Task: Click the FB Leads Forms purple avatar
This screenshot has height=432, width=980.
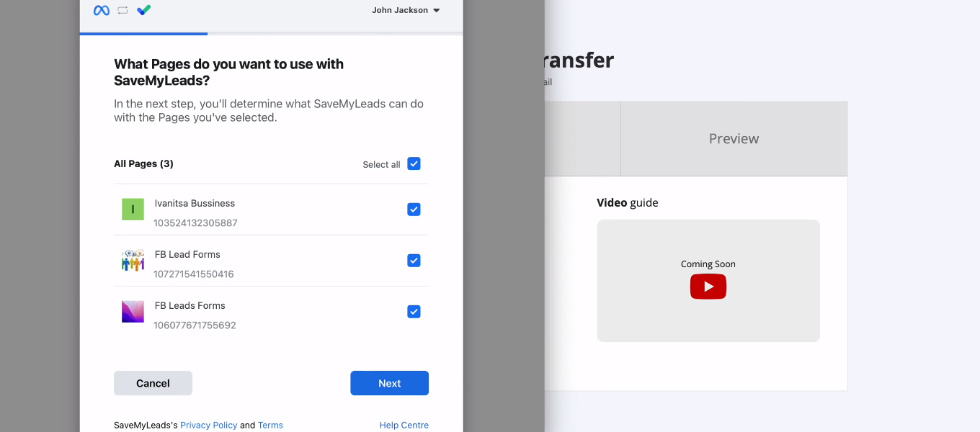Action: pyautogui.click(x=133, y=311)
